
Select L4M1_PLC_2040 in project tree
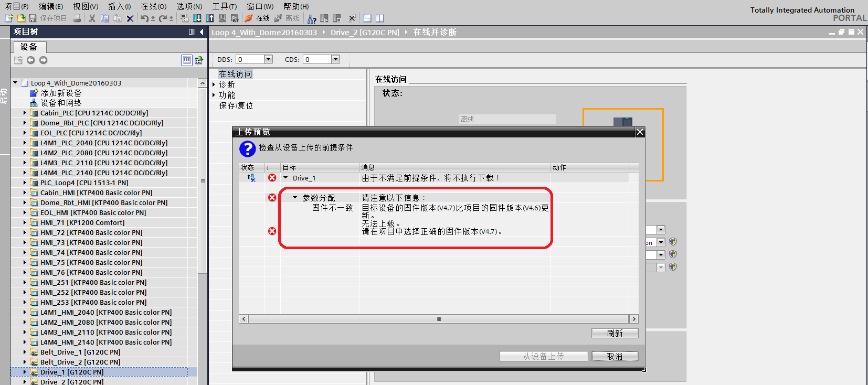point(104,143)
